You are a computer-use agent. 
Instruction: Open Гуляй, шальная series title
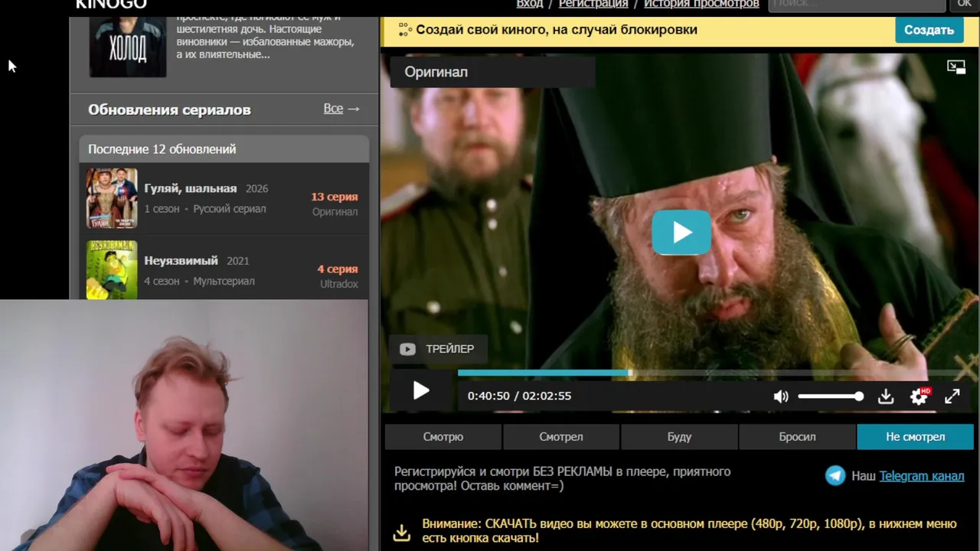click(191, 188)
